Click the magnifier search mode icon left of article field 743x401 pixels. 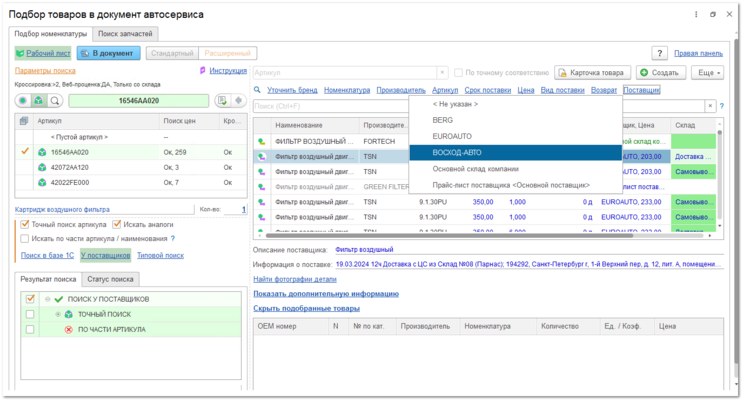(55, 100)
